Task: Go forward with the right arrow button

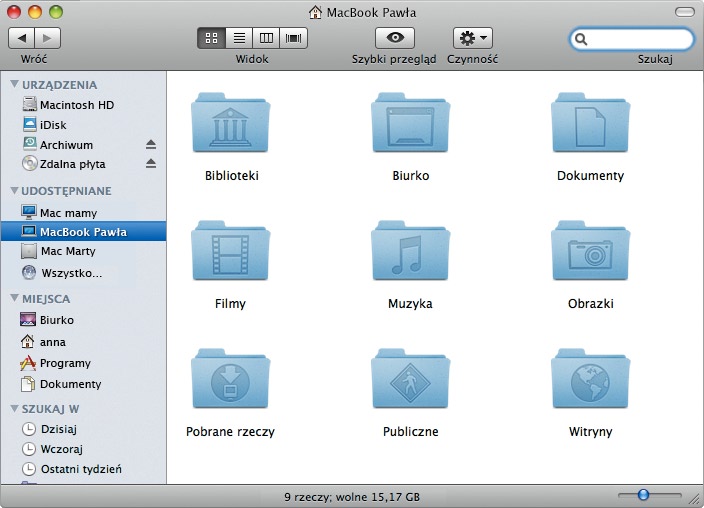Action: click(47, 38)
